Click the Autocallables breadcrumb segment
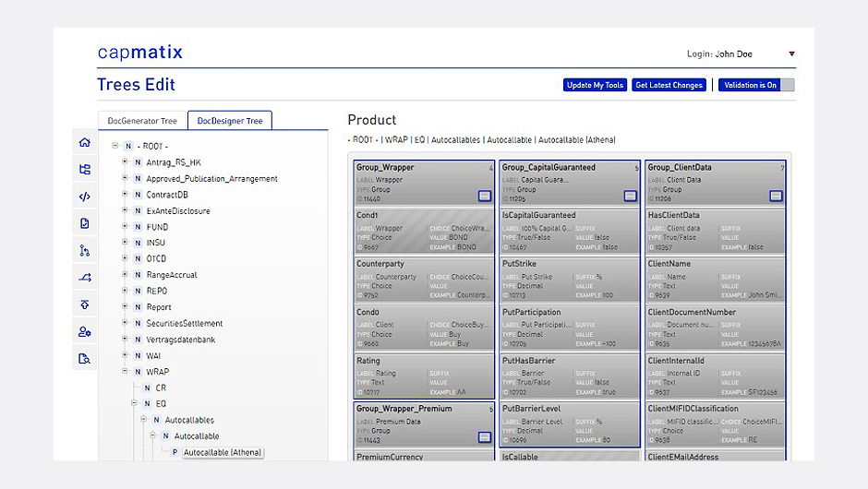Screen dimensions: 868x489 455,140
